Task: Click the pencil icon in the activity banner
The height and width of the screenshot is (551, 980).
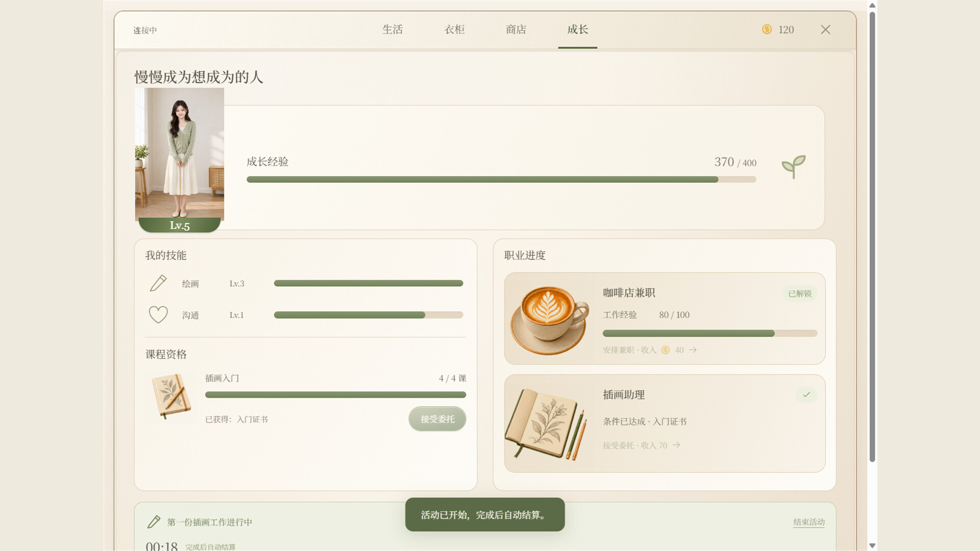Action: pos(154,521)
